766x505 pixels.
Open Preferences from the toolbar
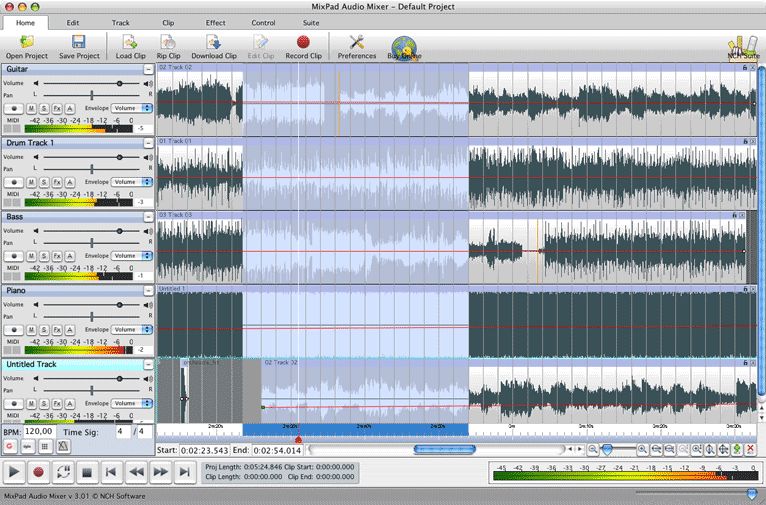click(356, 43)
